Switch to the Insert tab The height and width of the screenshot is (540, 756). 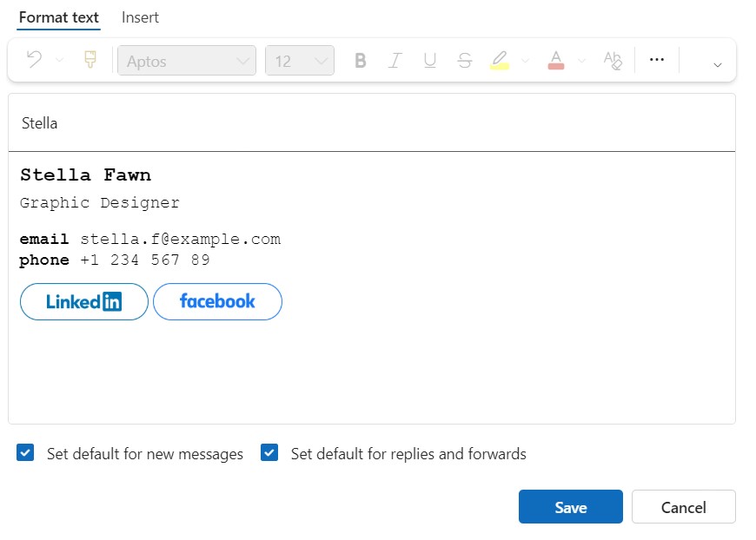140,18
